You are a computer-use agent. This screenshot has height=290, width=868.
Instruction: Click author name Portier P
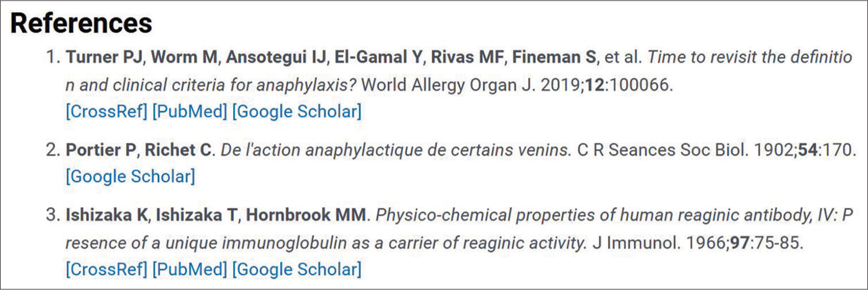(x=100, y=150)
